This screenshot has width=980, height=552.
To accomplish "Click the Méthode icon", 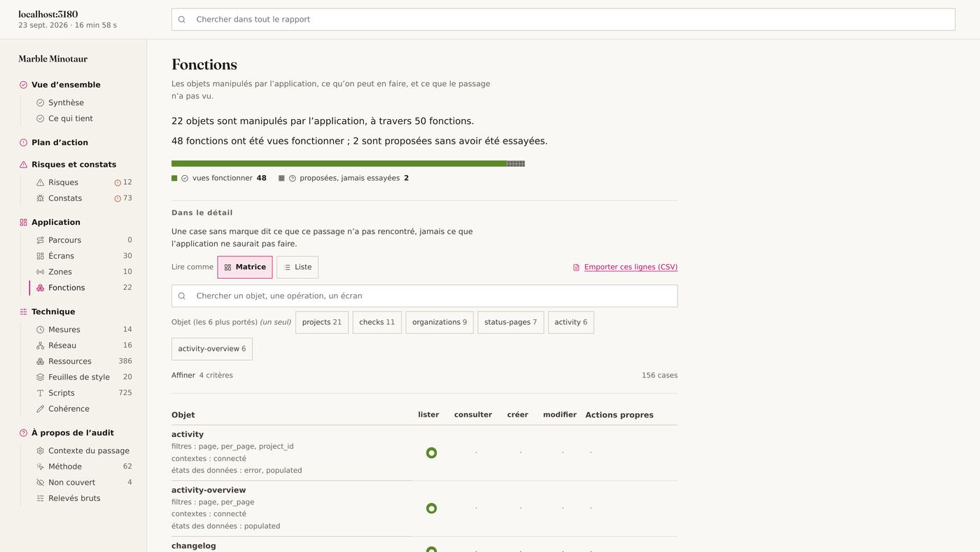I will pos(40,467).
